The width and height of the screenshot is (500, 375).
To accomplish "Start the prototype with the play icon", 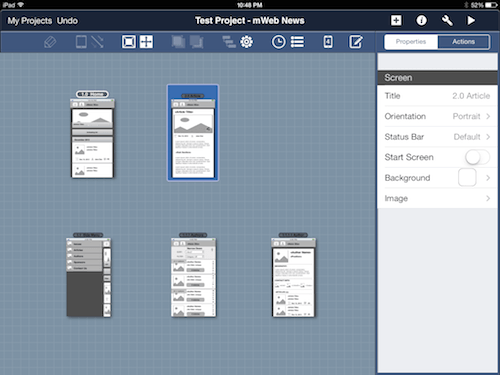I will coord(471,21).
